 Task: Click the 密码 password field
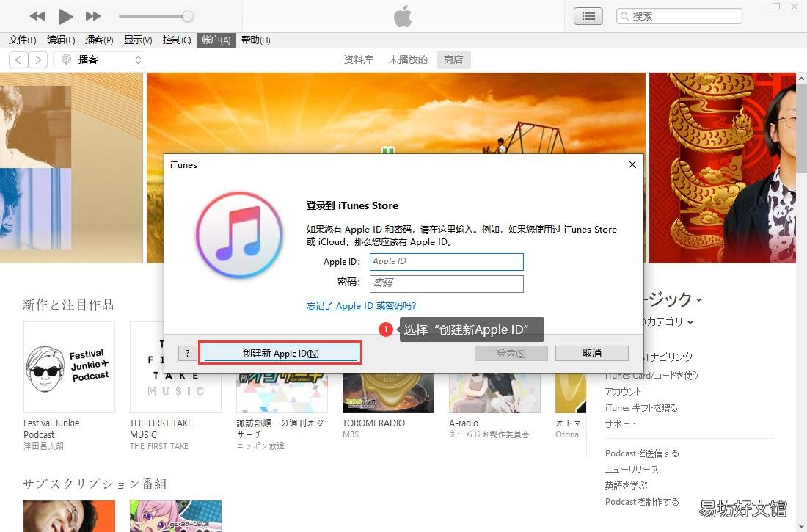pos(446,283)
